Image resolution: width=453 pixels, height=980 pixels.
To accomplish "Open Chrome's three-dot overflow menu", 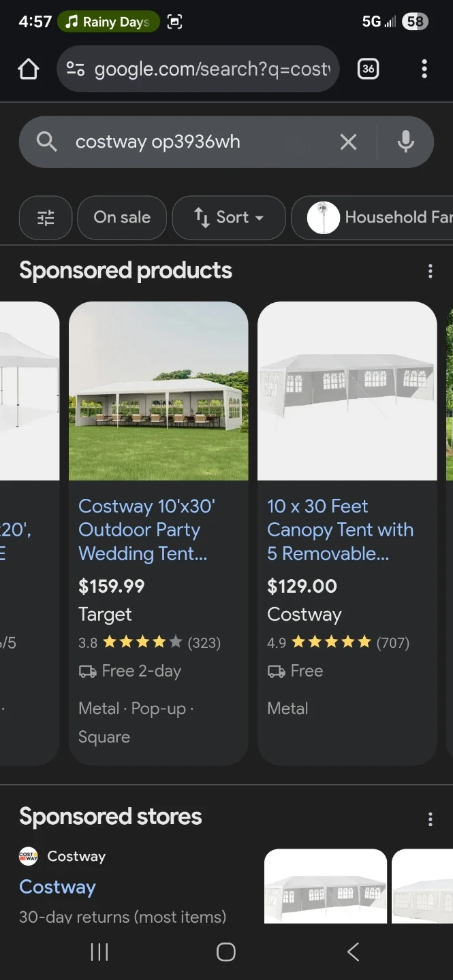I will click(x=424, y=69).
